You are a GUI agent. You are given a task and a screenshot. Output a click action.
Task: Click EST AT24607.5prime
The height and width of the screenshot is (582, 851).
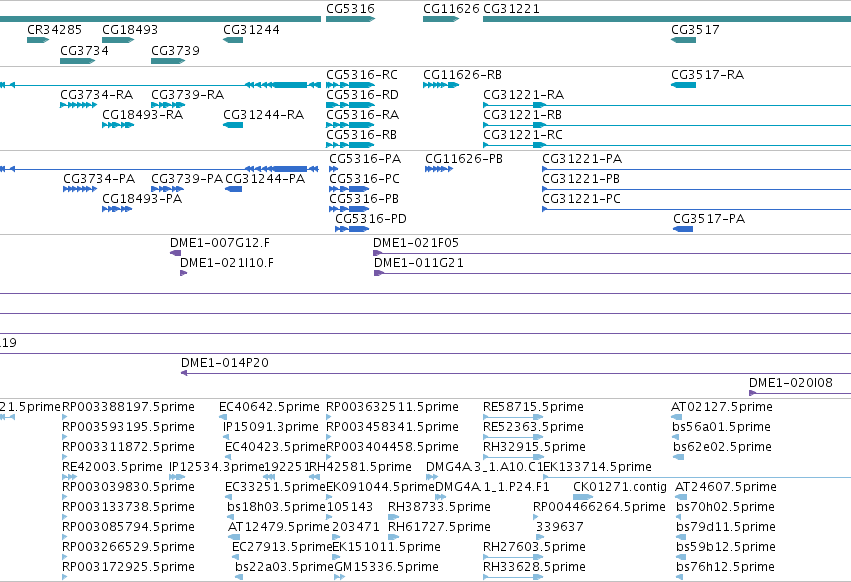(x=726, y=487)
